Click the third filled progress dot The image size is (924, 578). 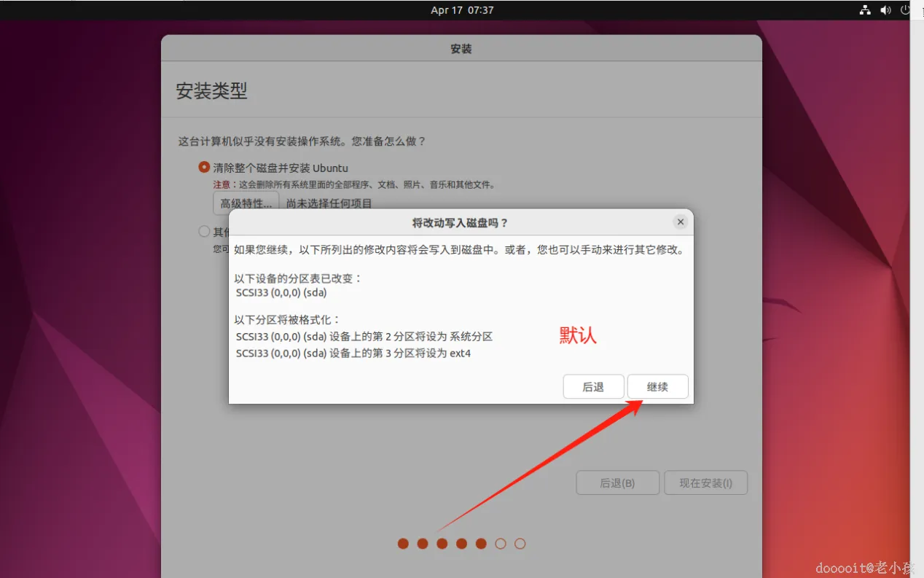(x=442, y=544)
